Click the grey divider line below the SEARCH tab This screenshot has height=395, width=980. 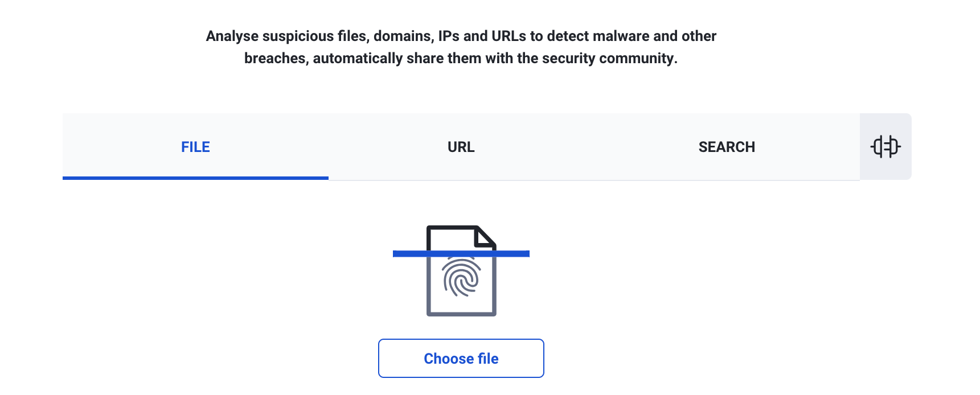(x=727, y=180)
